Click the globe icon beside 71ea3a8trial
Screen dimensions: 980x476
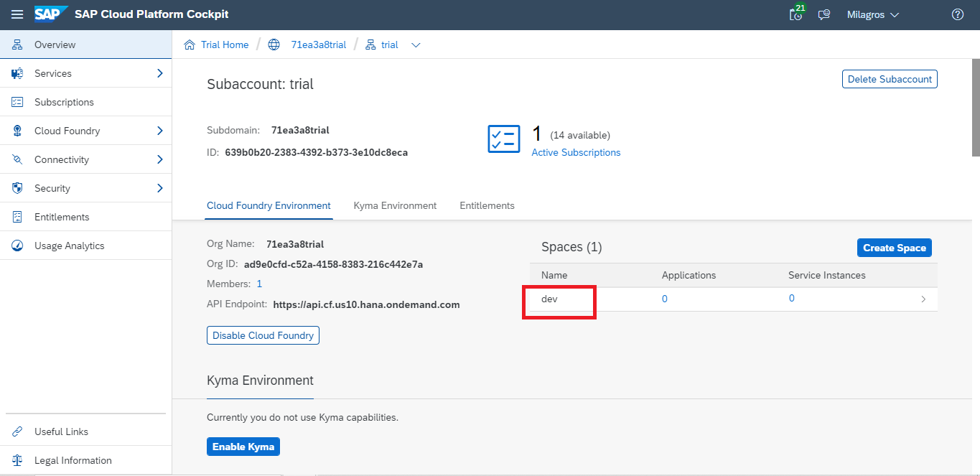pos(274,45)
